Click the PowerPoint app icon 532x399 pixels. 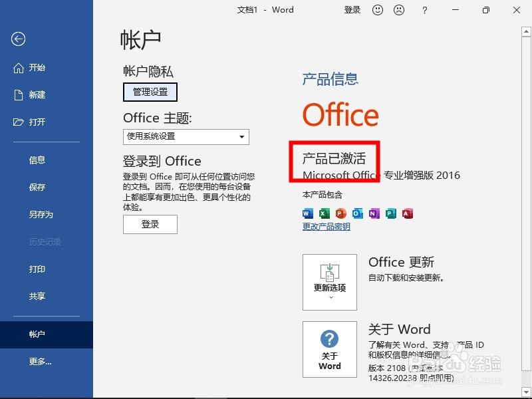(x=341, y=213)
